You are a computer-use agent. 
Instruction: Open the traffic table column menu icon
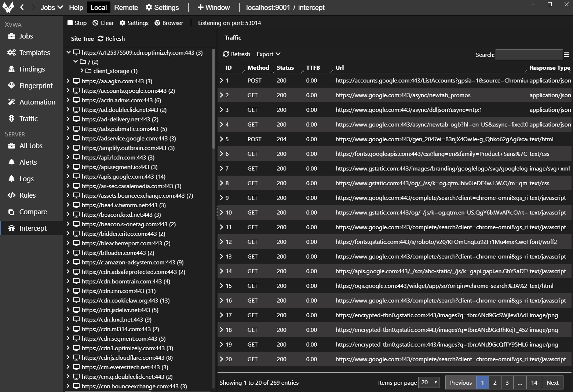pyautogui.click(x=567, y=55)
